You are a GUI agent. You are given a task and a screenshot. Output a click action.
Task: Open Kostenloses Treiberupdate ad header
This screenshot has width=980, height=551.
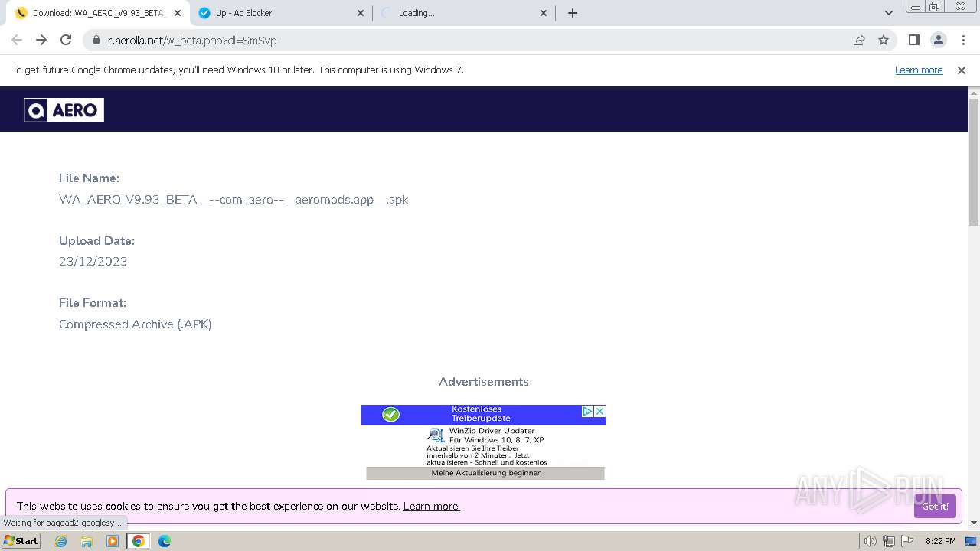coord(481,414)
